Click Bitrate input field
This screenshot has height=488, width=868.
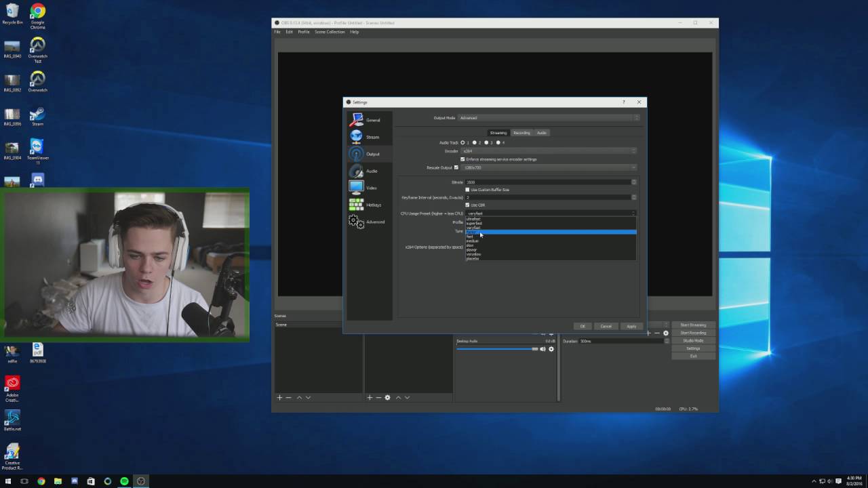[x=549, y=182]
